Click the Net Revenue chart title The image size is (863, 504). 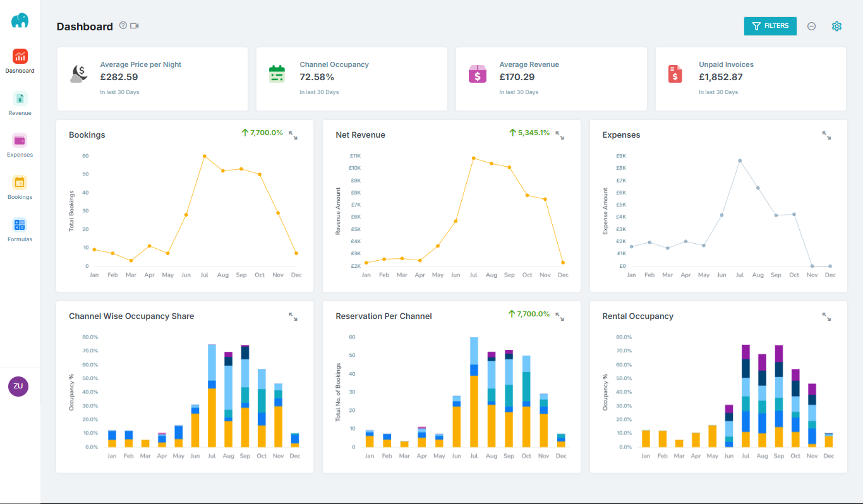click(360, 135)
